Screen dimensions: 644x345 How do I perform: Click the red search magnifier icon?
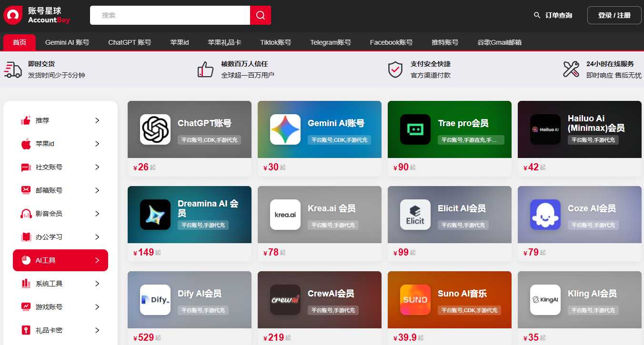pyautogui.click(x=260, y=15)
